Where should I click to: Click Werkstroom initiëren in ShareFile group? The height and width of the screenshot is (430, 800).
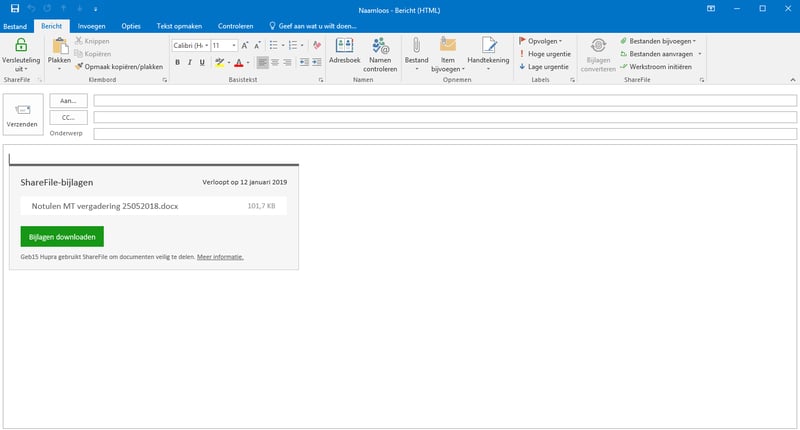[656, 67]
